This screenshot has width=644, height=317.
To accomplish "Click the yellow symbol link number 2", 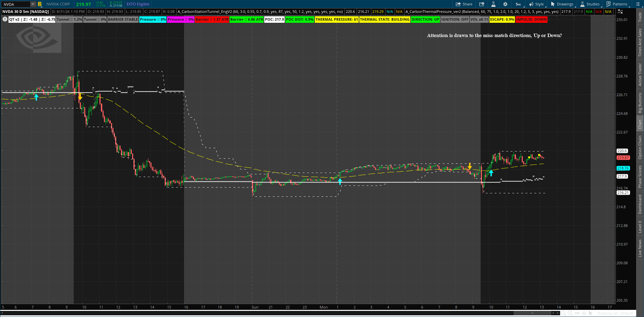I will [40, 4].
